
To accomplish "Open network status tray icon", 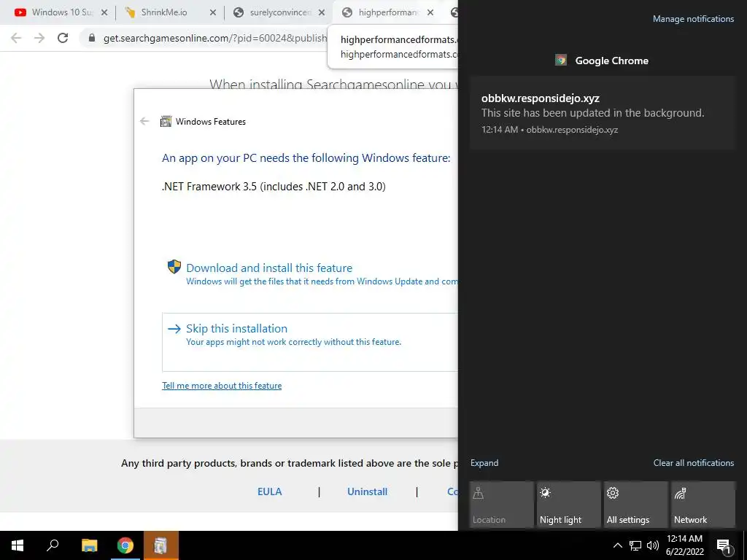I will point(635,545).
